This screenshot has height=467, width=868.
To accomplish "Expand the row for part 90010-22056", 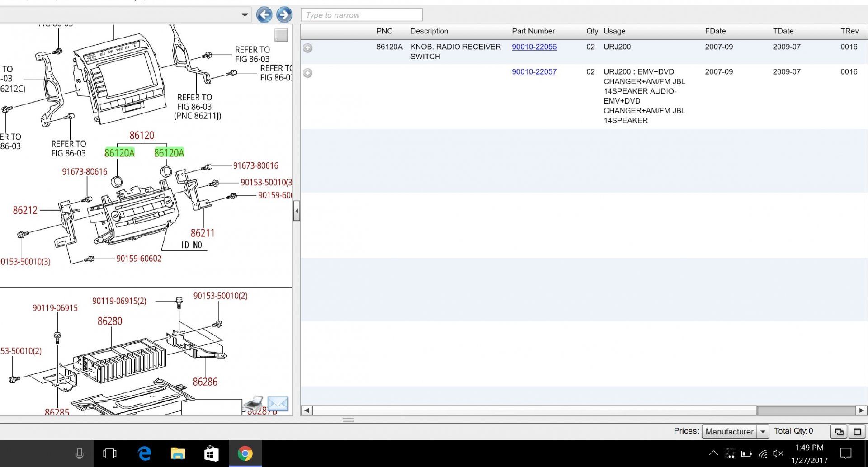I will coord(308,48).
